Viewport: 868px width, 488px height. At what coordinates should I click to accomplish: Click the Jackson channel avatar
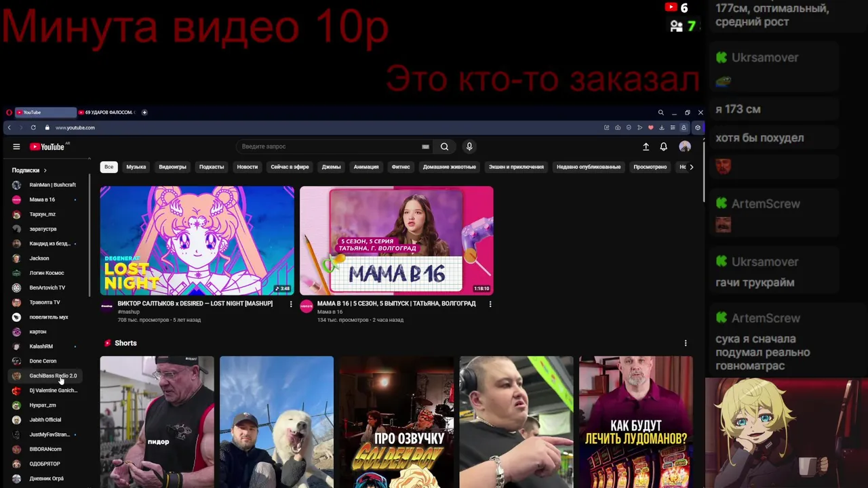tap(16, 258)
